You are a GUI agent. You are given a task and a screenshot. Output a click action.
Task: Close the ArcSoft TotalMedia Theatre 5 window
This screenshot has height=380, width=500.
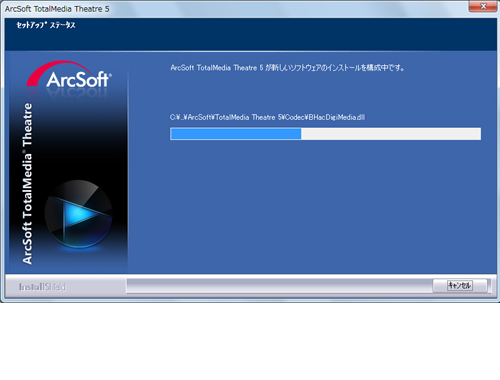tap(483, 6)
